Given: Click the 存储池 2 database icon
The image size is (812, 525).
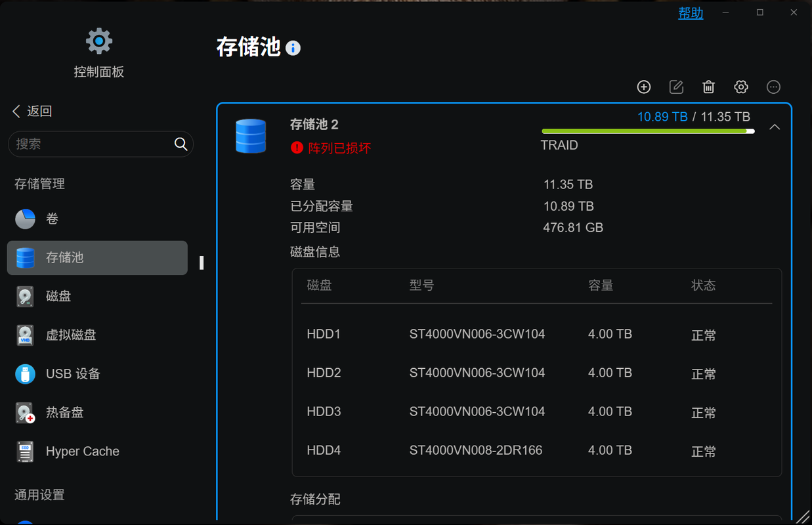Looking at the screenshot, I should tap(251, 136).
